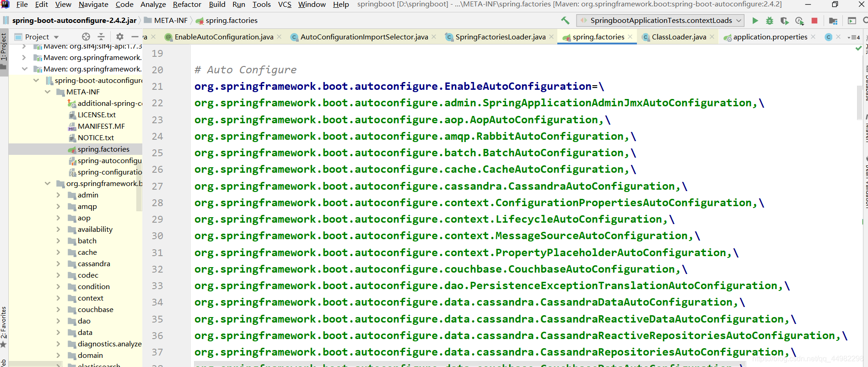Screen dimensions: 868x367
Task: Run with coverage icon
Action: click(x=784, y=21)
